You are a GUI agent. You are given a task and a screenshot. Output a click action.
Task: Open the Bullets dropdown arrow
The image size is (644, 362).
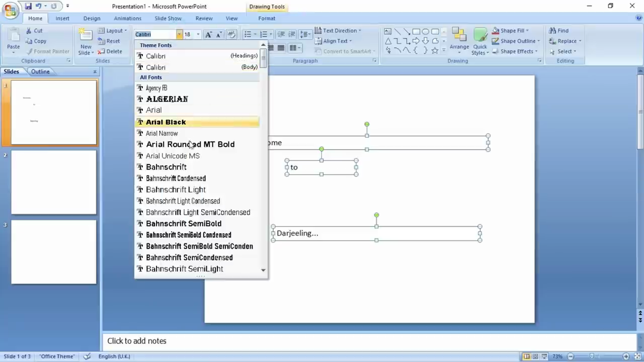[255, 34]
